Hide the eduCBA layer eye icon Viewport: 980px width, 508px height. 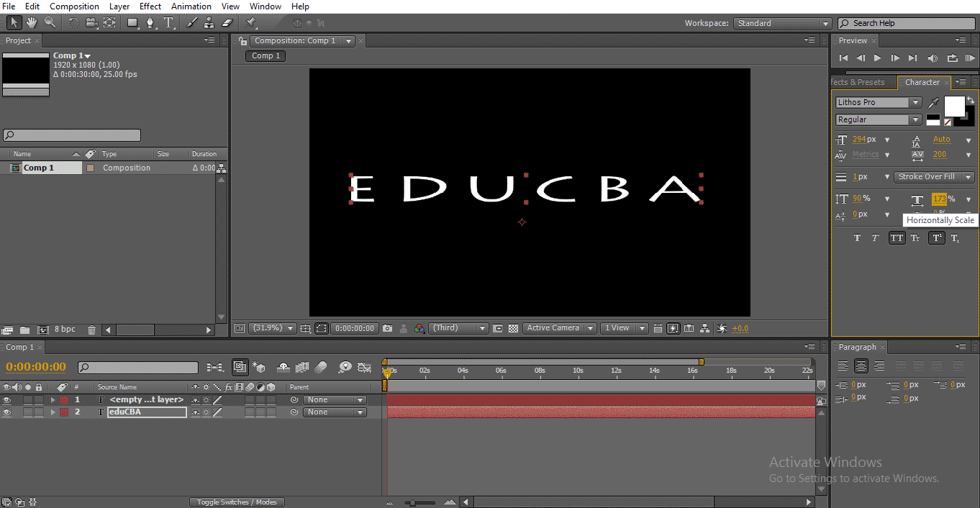pos(7,412)
